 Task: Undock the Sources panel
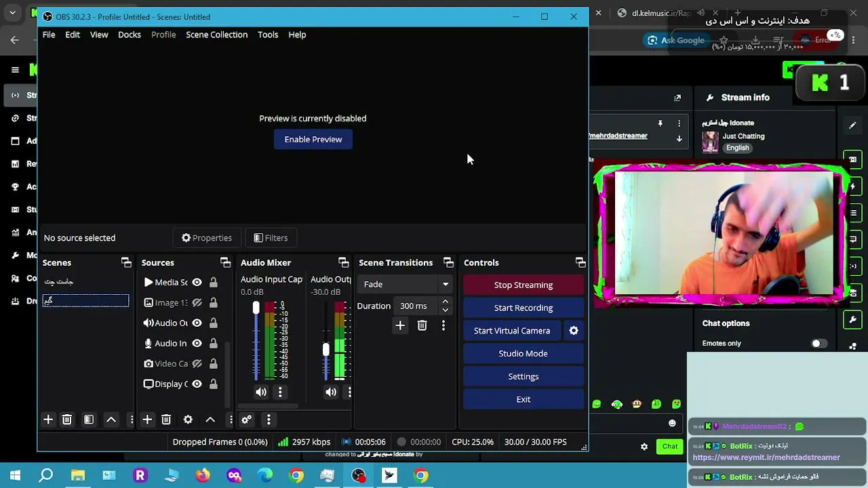[x=225, y=262]
